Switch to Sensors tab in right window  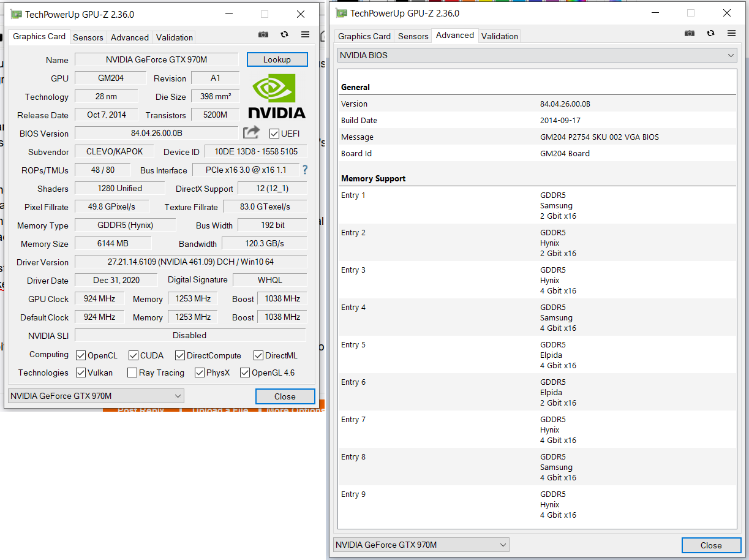click(x=413, y=36)
